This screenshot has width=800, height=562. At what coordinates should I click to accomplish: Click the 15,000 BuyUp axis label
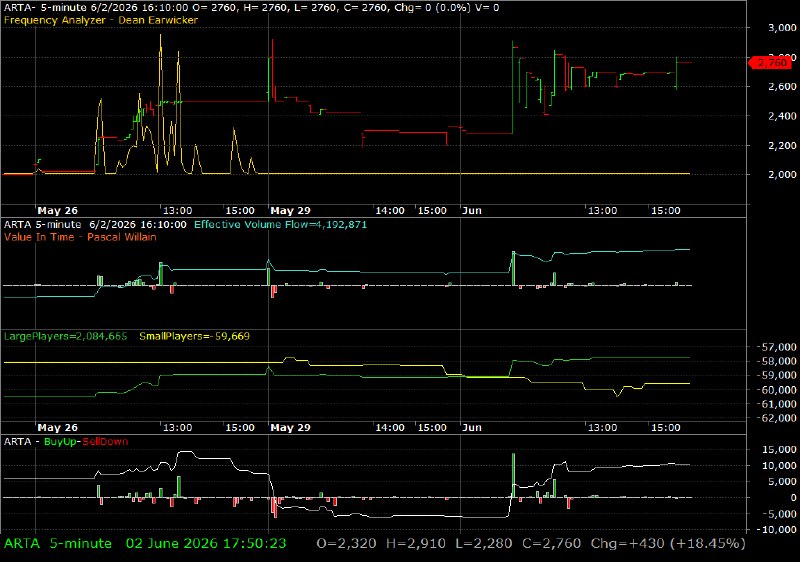coord(780,450)
